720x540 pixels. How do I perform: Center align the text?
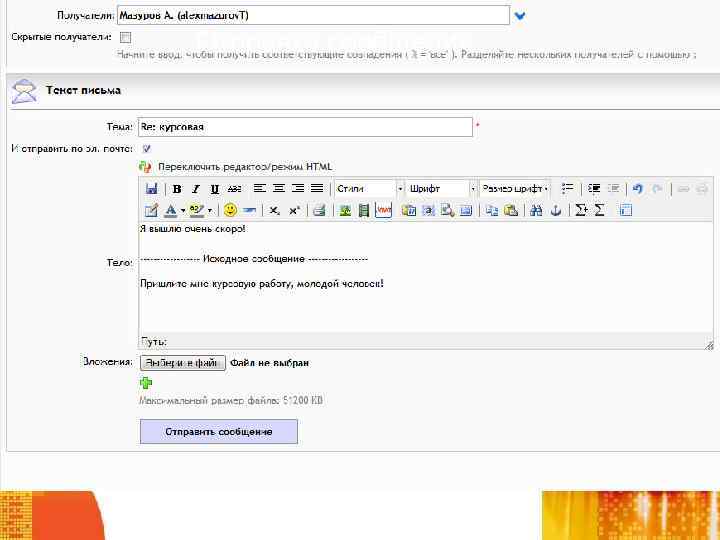(x=279, y=188)
